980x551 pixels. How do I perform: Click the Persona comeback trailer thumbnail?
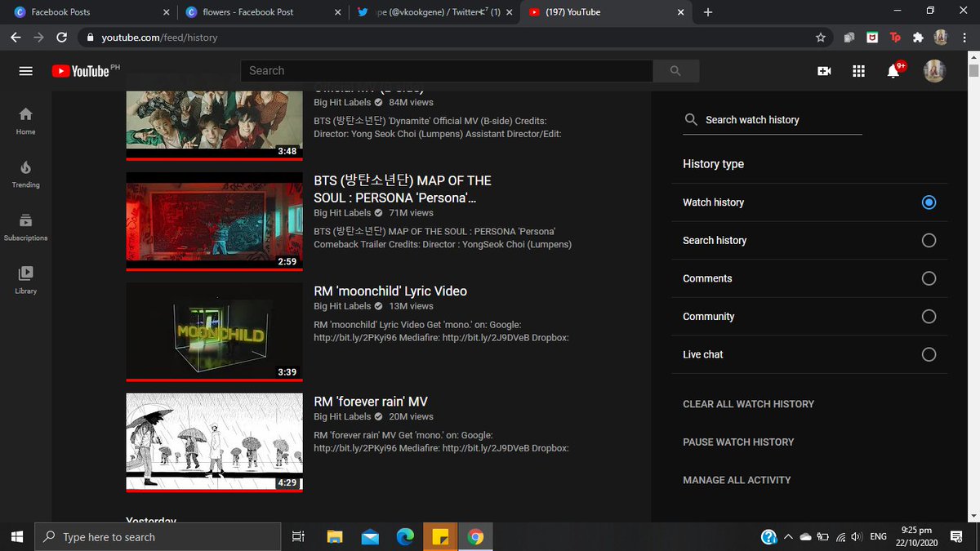click(x=214, y=221)
